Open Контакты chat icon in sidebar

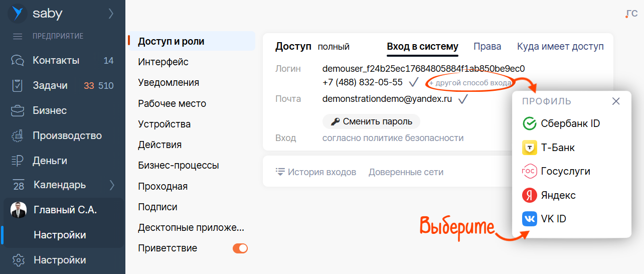pyautogui.click(x=18, y=61)
